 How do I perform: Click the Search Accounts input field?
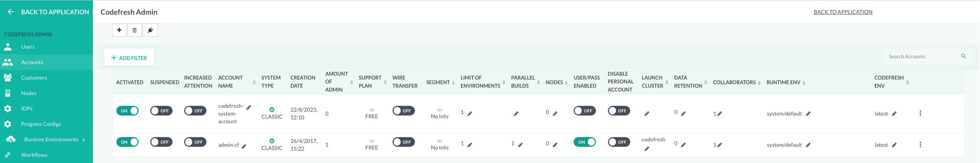point(923,56)
